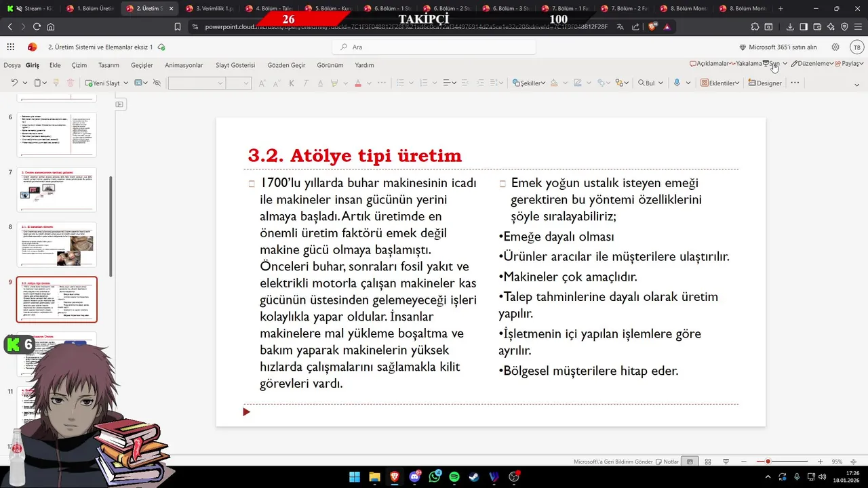Click the Paste clipboard icon
The image size is (868, 488).
tap(37, 83)
